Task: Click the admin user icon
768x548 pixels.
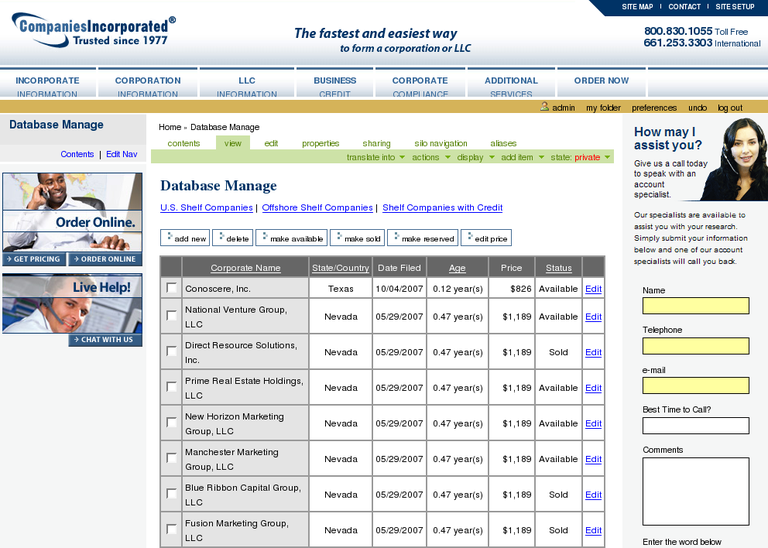Action: [544, 106]
